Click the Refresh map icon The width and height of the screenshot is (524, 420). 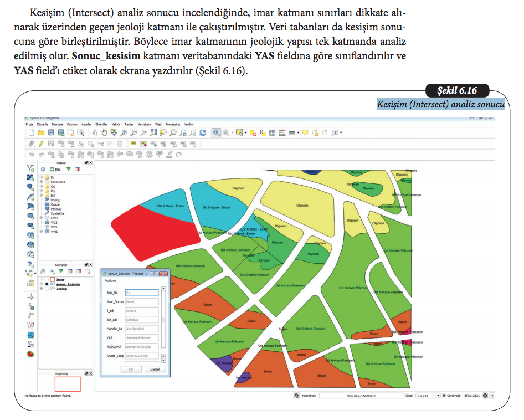(203, 133)
